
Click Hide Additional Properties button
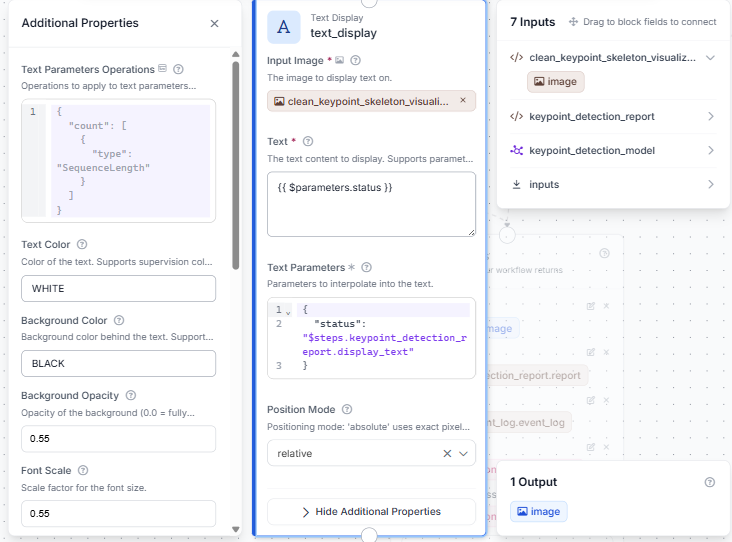pyautogui.click(x=371, y=512)
